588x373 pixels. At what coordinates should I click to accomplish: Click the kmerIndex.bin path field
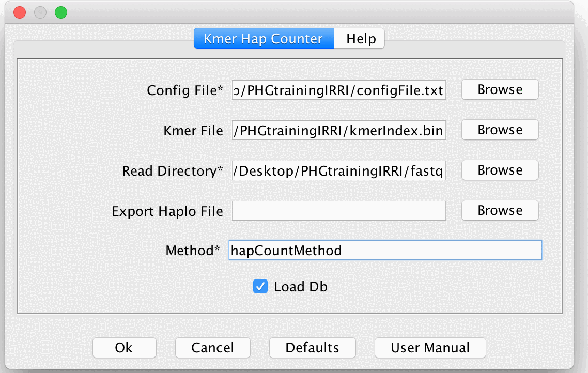[x=338, y=130]
